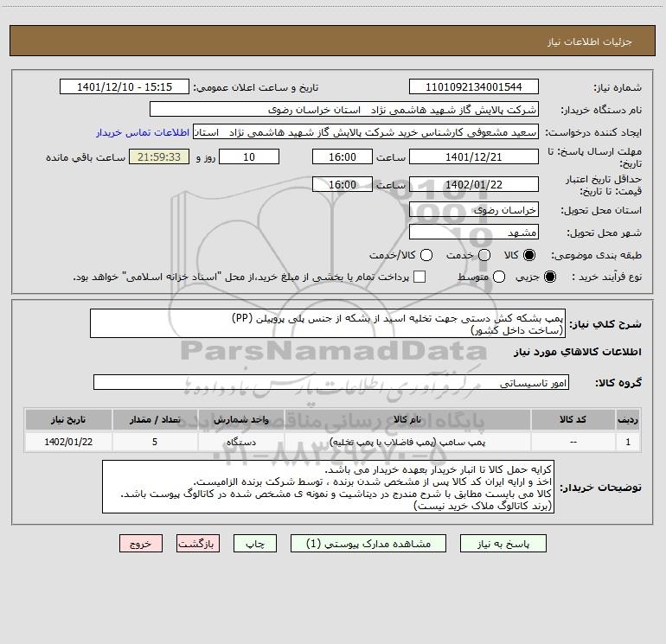Click پاسخ به نیاز button
Screen dimensions: 666x644
pyautogui.click(x=503, y=544)
